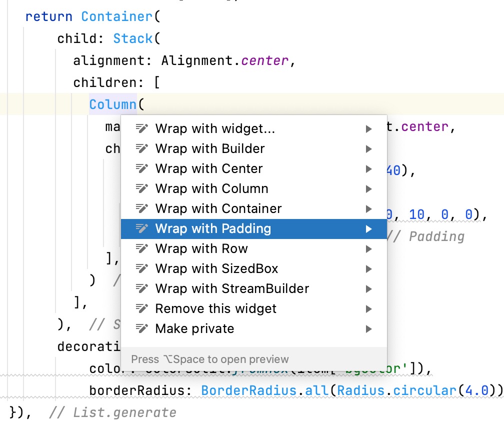Viewport: 504px width, 426px height.
Task: Click the Stack class name in the editor
Action: point(132,38)
